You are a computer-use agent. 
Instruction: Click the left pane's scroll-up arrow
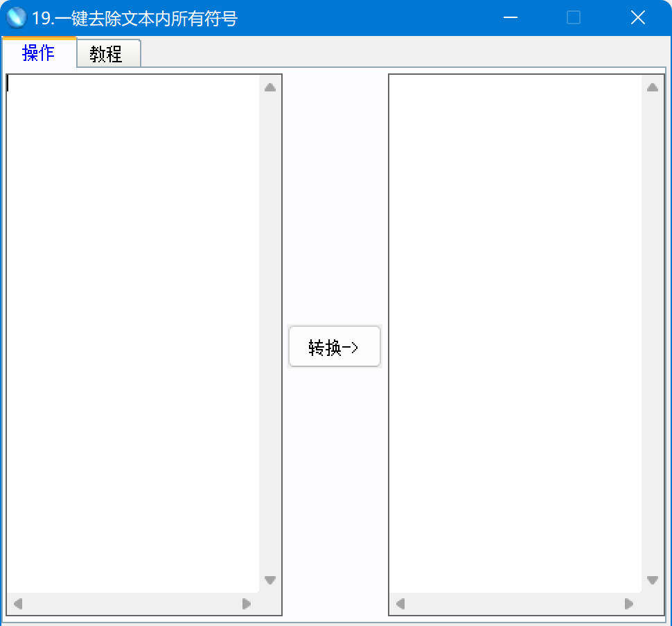pyautogui.click(x=270, y=87)
